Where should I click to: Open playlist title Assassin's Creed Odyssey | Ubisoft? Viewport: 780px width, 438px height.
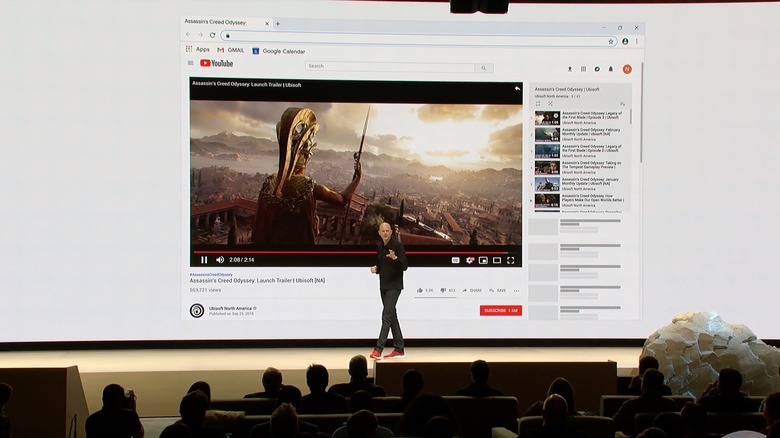click(x=567, y=90)
